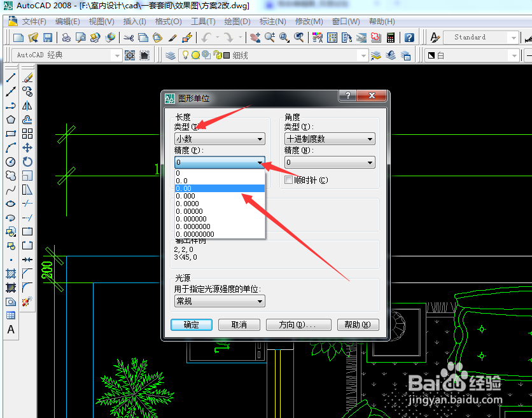Click the Plot printer icon
Image resolution: width=532 pixels, height=418 pixels.
tap(66, 38)
